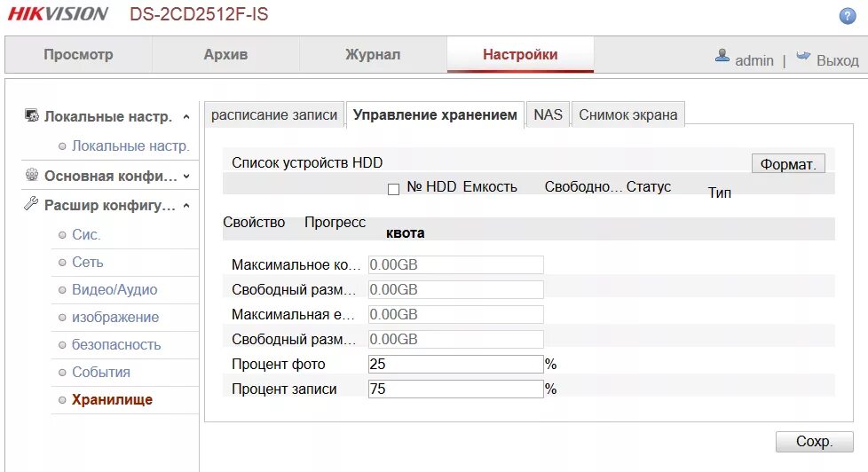868x472 pixels.
Task: Collapse the Расшир конфигу… section
Action: coord(186,206)
